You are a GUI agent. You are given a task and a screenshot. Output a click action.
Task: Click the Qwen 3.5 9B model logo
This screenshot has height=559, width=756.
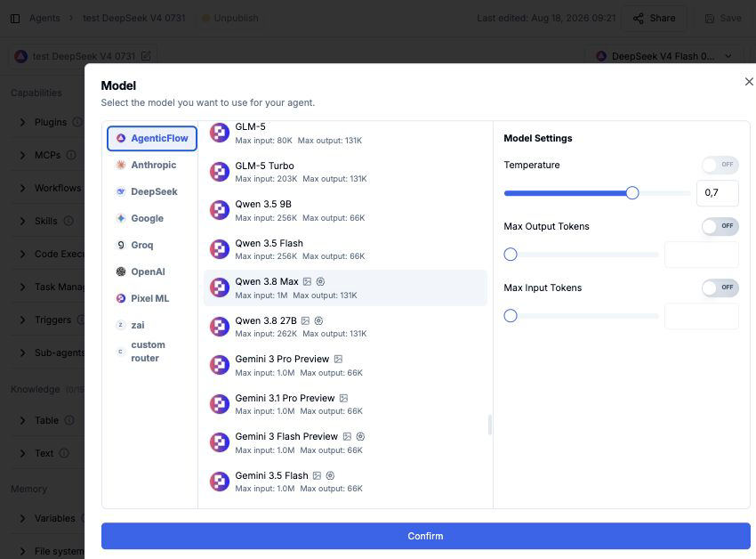pyautogui.click(x=220, y=210)
